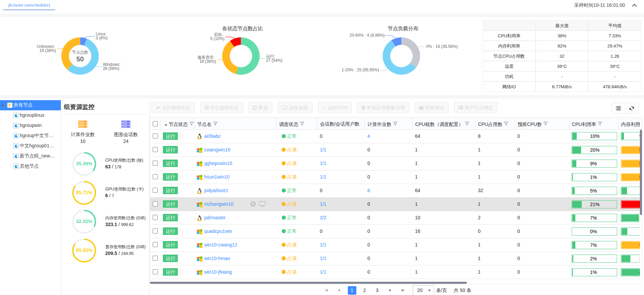This screenshot has height=295, width=644.
Task: Open the jodyaihost1 node link
Action: 216,190
